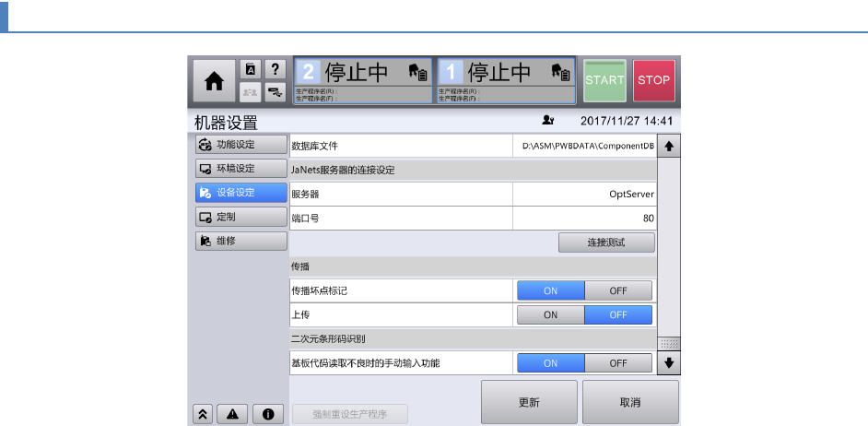Open 定制 customization tab
The height and width of the screenshot is (426, 868).
pyautogui.click(x=241, y=218)
